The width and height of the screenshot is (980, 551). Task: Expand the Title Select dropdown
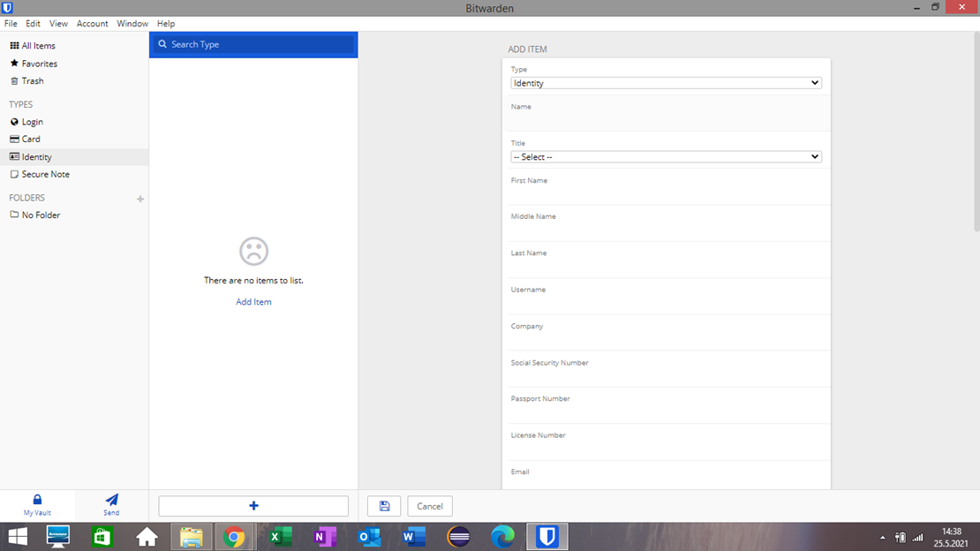pyautogui.click(x=666, y=156)
